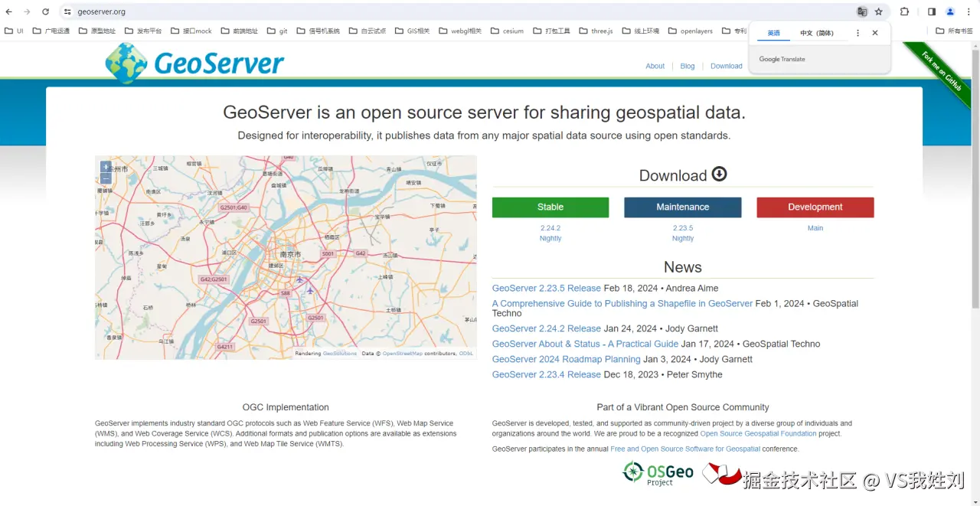Open Nightly link under Maintenance
The image size is (980, 506).
pos(683,239)
